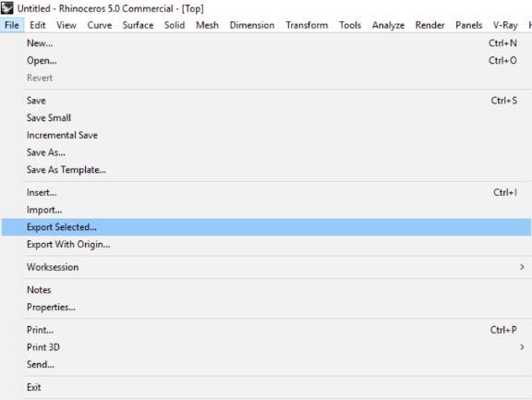Open the V-Ray menu
Image resolution: width=532 pixels, height=400 pixels.
pyautogui.click(x=505, y=25)
